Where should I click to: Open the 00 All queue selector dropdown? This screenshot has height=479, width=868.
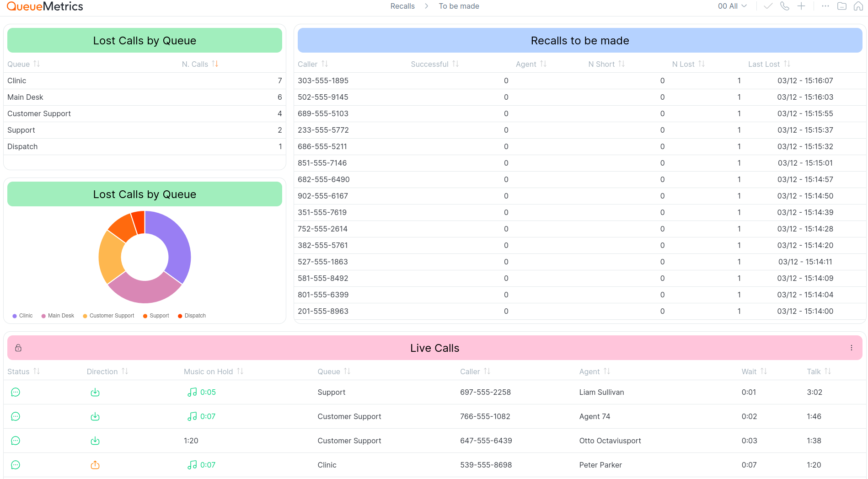click(x=732, y=6)
